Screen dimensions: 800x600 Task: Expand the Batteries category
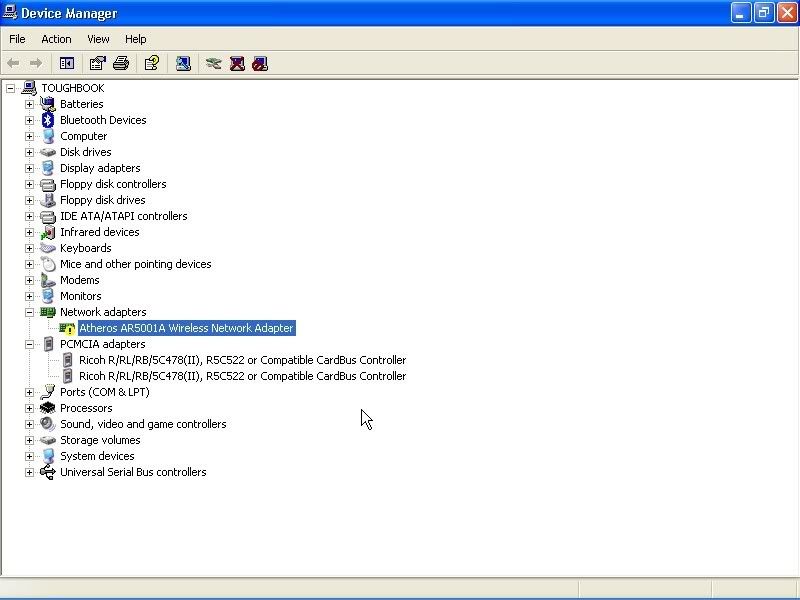tap(29, 104)
